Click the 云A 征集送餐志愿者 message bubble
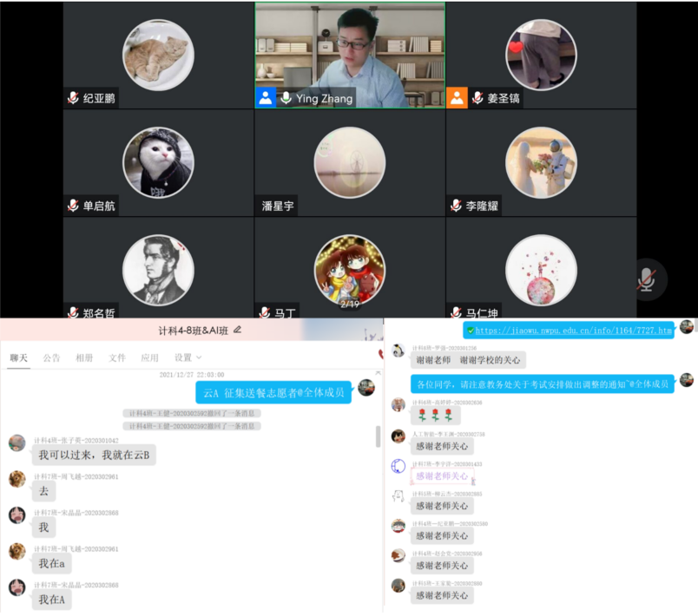This screenshot has height=616, width=698. pyautogui.click(x=273, y=393)
